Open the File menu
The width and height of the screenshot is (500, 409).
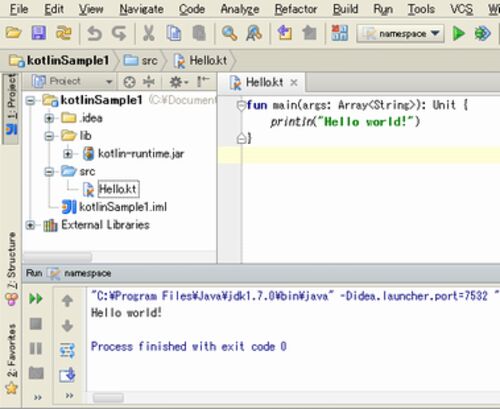coord(19,9)
